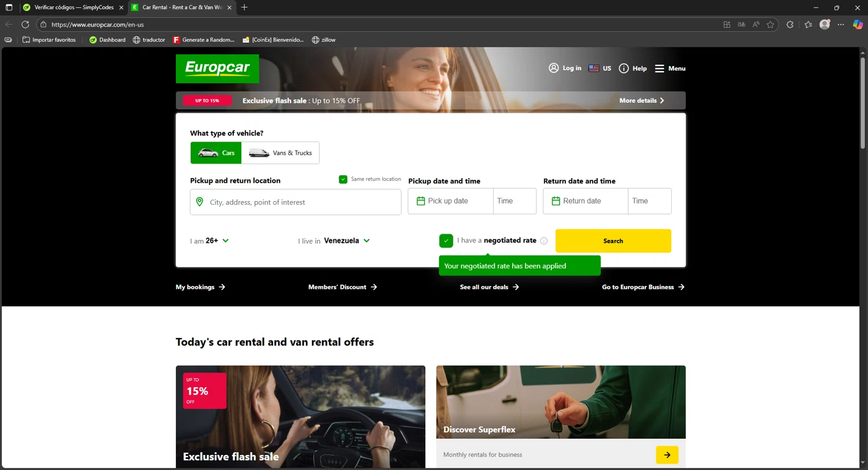This screenshot has width=868, height=470.
Task: Open the Pick up date picker
Action: pos(451,201)
